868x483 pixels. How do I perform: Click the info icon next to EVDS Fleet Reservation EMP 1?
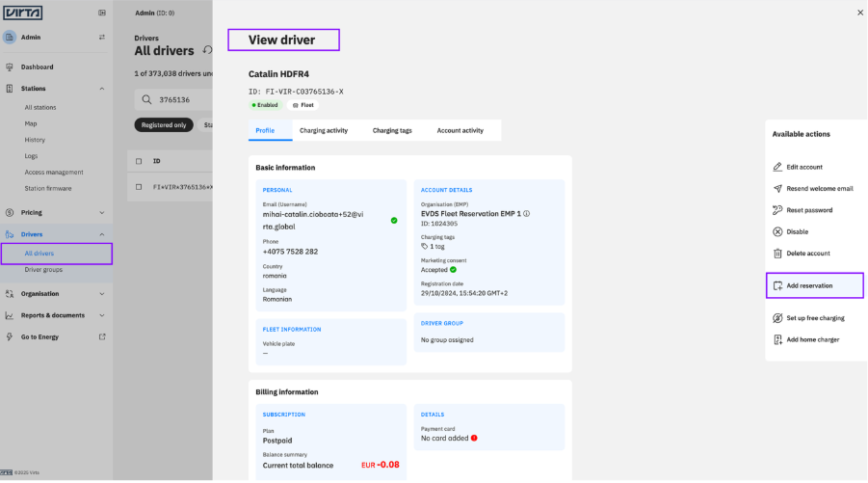[526, 213]
